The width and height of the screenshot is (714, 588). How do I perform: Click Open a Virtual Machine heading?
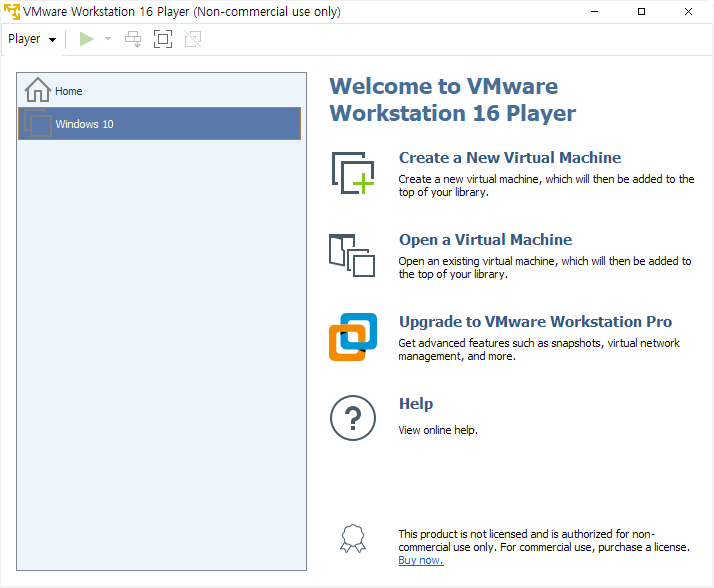pyautogui.click(x=485, y=240)
